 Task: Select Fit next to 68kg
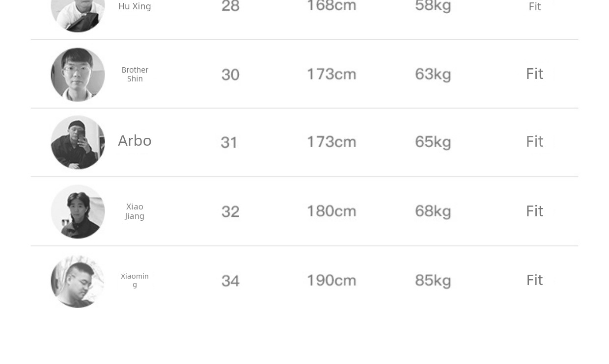pos(534,211)
